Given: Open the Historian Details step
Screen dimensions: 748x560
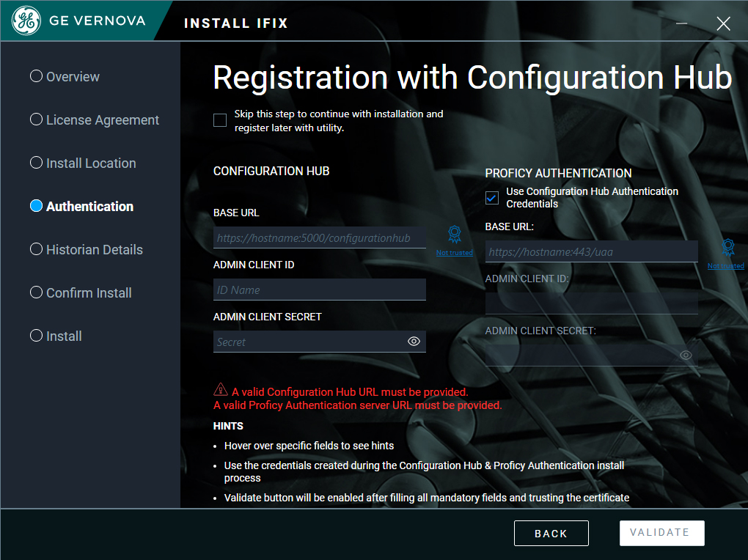Looking at the screenshot, I should coord(87,249).
